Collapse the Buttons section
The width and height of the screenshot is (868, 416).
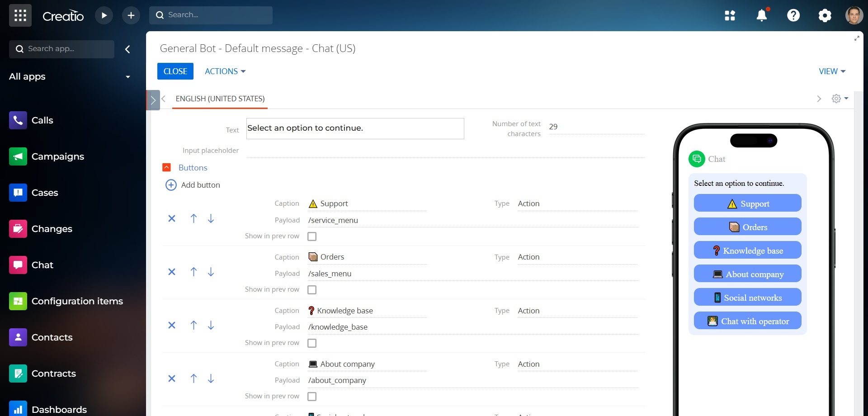(166, 168)
